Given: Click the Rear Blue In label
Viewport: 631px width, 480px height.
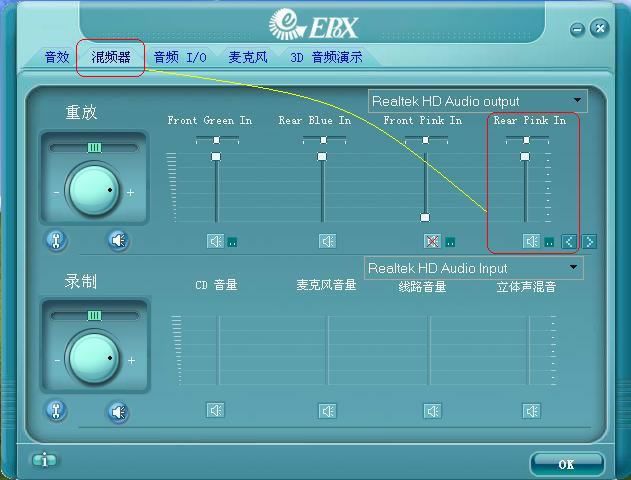Looking at the screenshot, I should 315,120.
